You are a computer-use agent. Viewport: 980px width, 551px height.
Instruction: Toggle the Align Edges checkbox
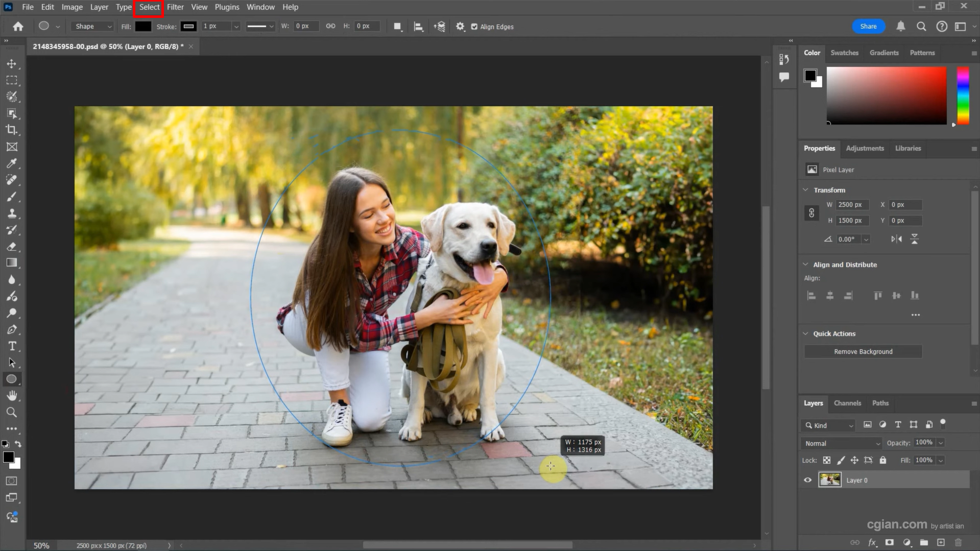474,27
